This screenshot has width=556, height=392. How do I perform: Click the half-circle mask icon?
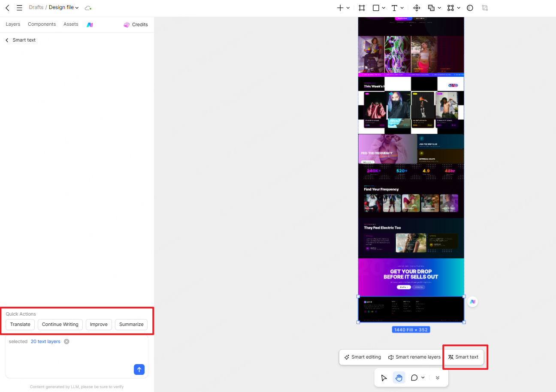470,8
